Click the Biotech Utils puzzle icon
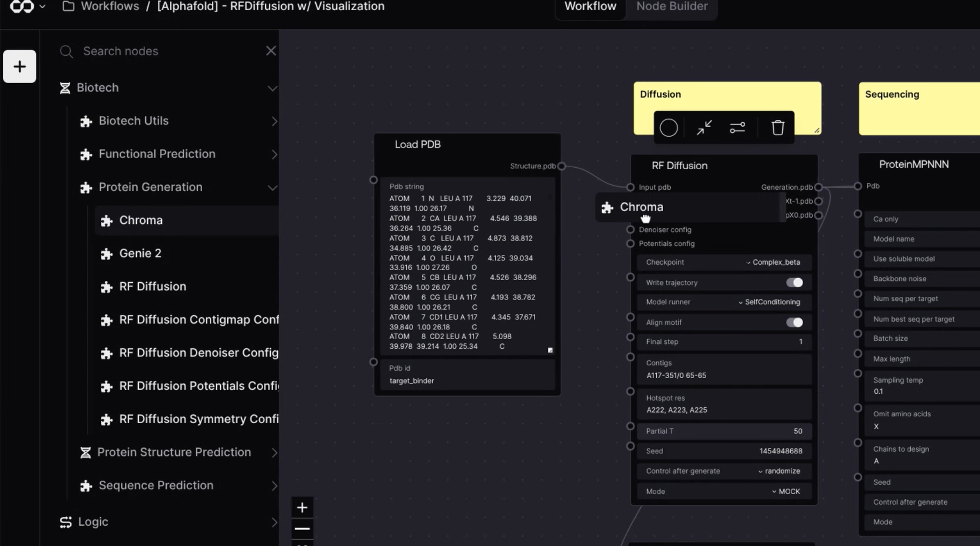 click(x=86, y=121)
